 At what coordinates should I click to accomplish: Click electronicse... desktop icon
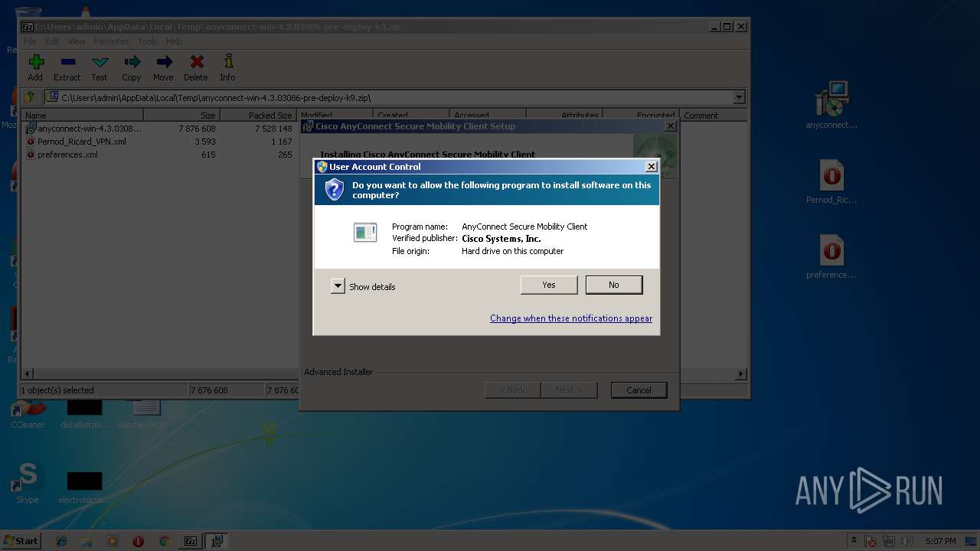coord(84,487)
